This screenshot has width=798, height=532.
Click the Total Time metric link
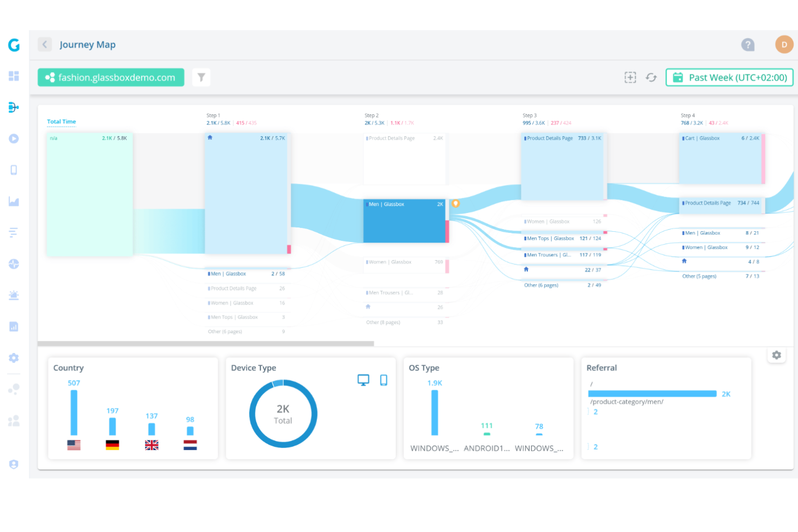tap(61, 122)
